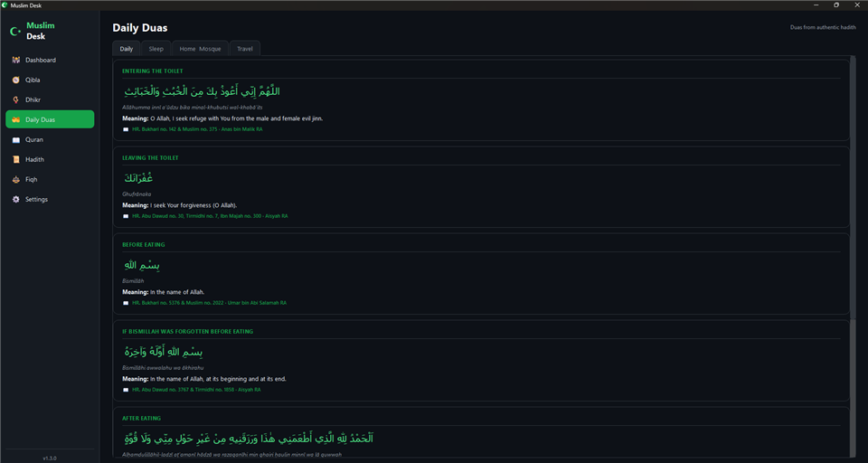Restore down the Muslim Desk window
Image resolution: width=868 pixels, height=463 pixels.
835,5
